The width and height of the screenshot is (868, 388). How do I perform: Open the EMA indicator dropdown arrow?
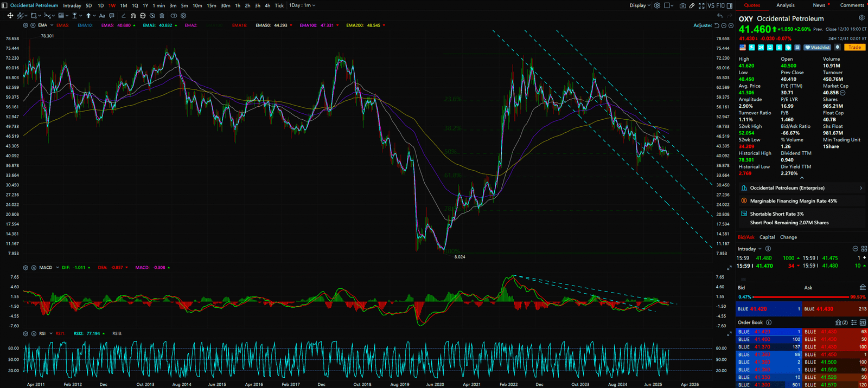(52, 25)
